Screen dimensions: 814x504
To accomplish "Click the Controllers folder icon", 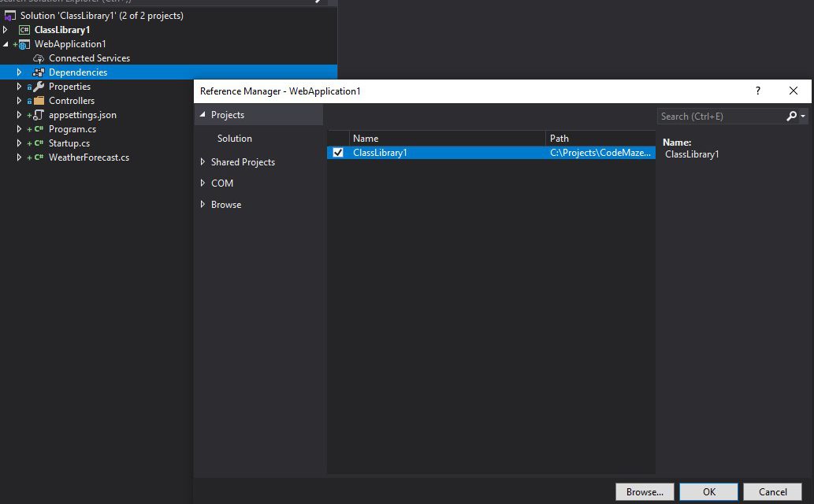I will (39, 101).
